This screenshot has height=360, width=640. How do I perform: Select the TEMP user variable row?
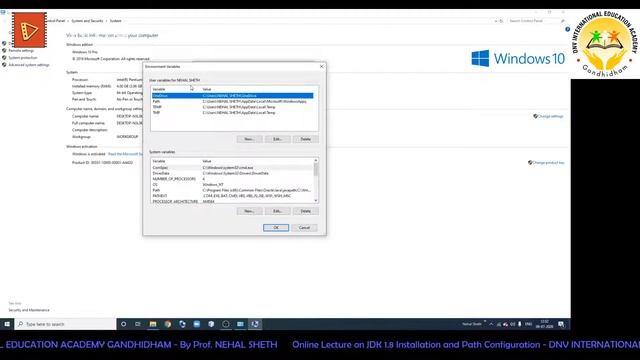click(x=233, y=107)
